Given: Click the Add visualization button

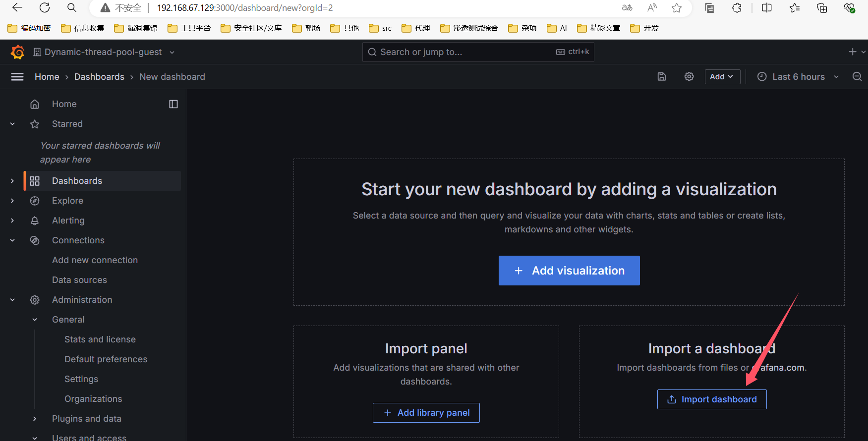Looking at the screenshot, I should [x=569, y=271].
